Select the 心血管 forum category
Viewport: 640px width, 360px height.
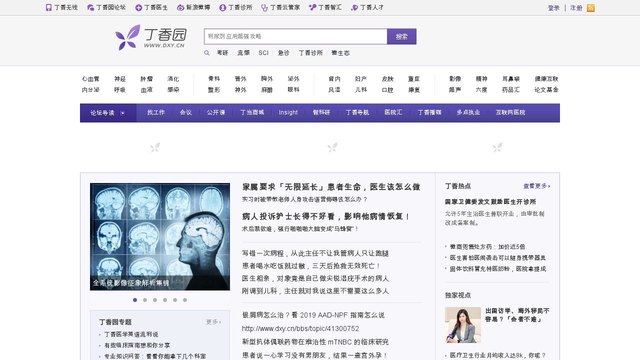(90, 79)
